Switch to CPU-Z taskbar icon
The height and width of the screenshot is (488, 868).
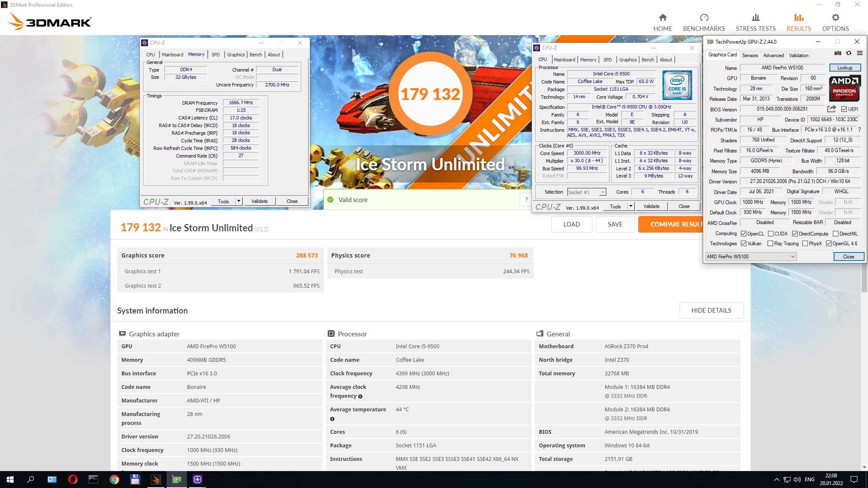click(x=198, y=480)
